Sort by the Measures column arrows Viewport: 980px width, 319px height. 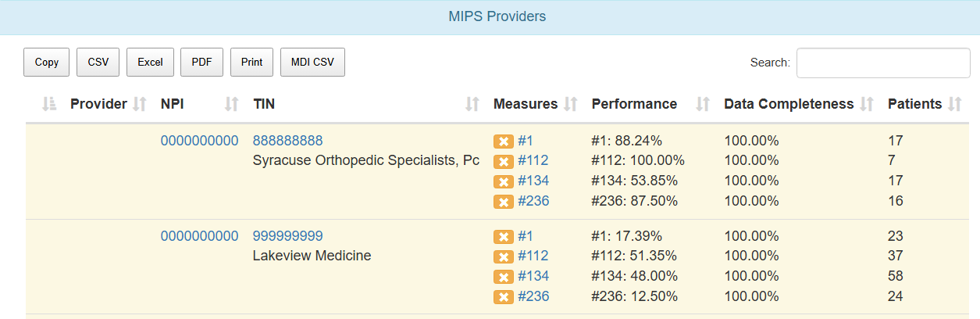[570, 104]
